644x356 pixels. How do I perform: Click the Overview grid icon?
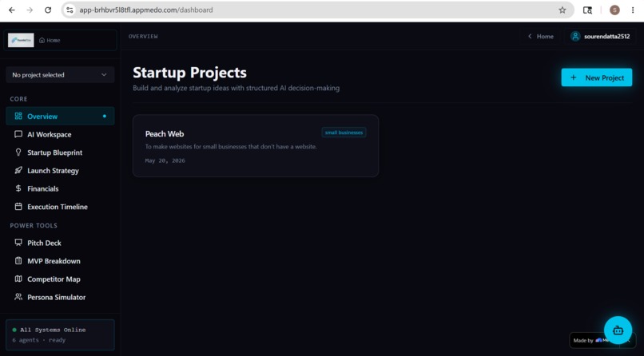point(18,116)
